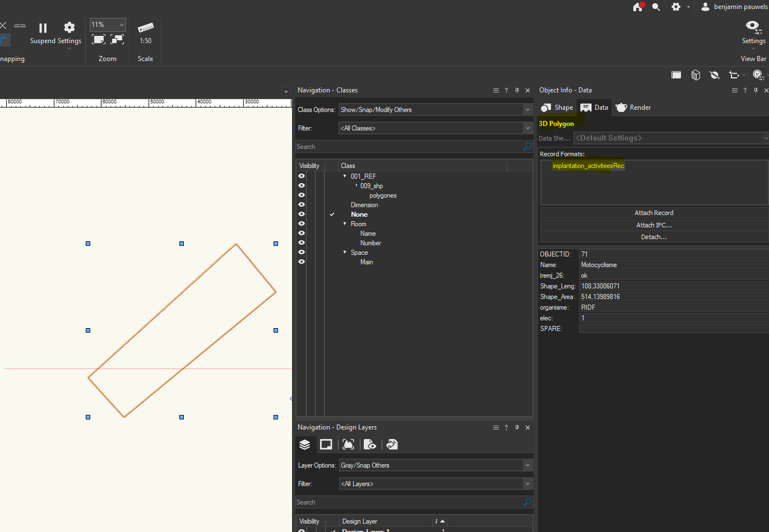The height and width of the screenshot is (532, 769).
Task: Open the Zoom percentage field showing 11%
Action: (x=106, y=24)
